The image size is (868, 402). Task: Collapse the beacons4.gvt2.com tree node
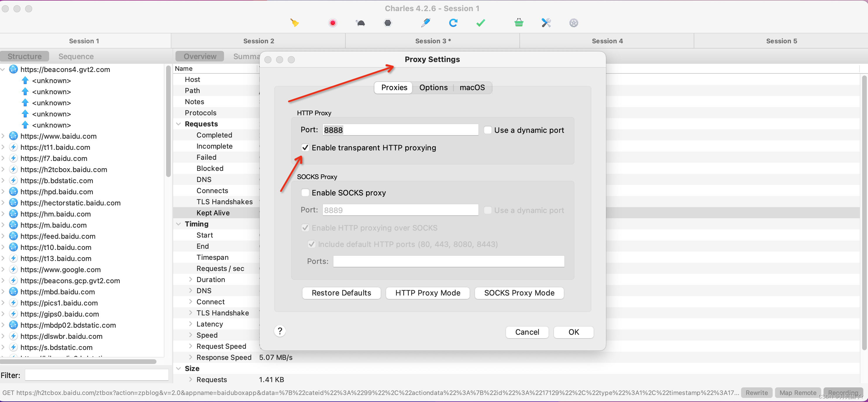[x=3, y=69]
